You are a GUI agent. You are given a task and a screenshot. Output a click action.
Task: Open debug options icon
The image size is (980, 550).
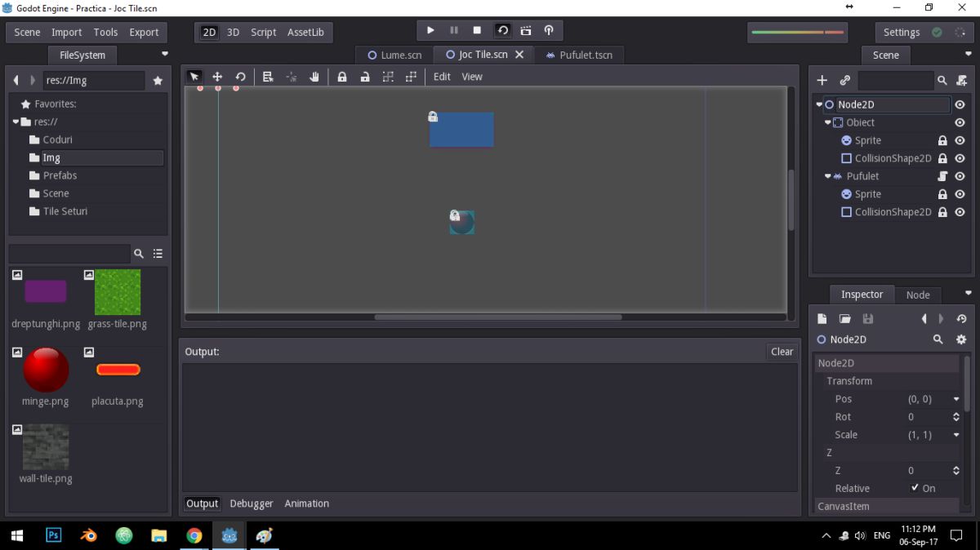549,30
